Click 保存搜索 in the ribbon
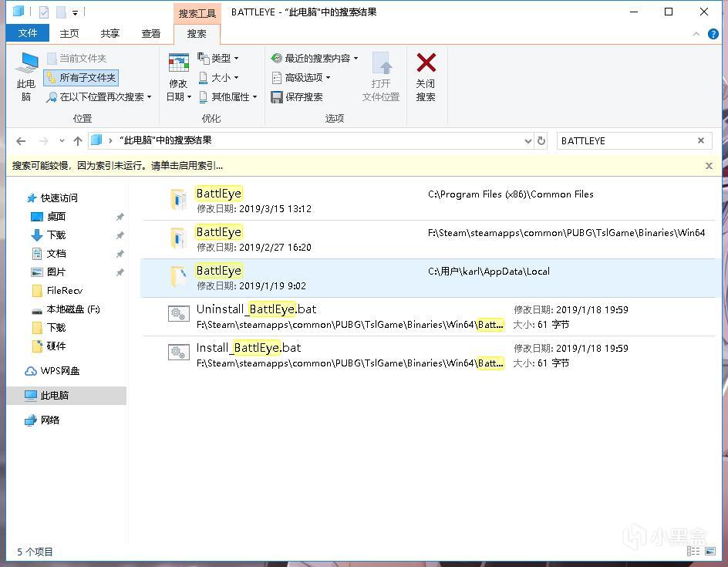 [297, 97]
